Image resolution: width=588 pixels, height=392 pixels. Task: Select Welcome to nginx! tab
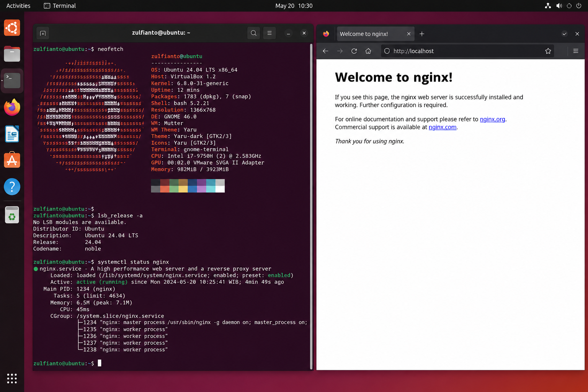(x=375, y=34)
